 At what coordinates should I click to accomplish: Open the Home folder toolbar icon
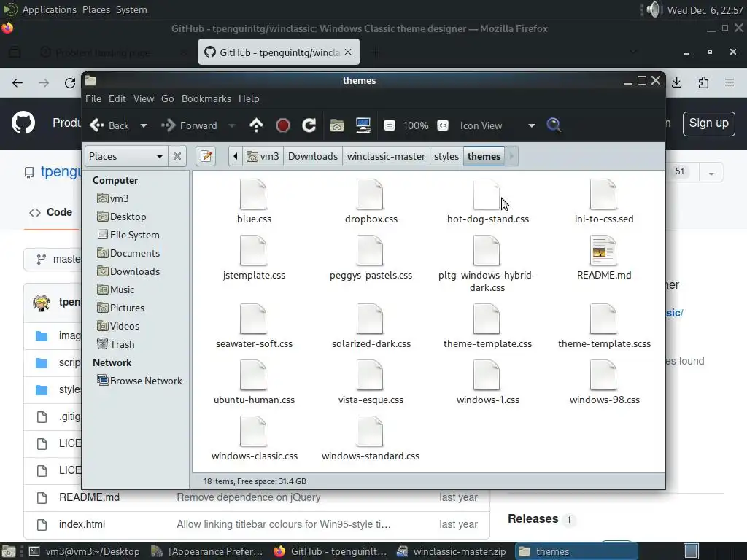click(337, 125)
